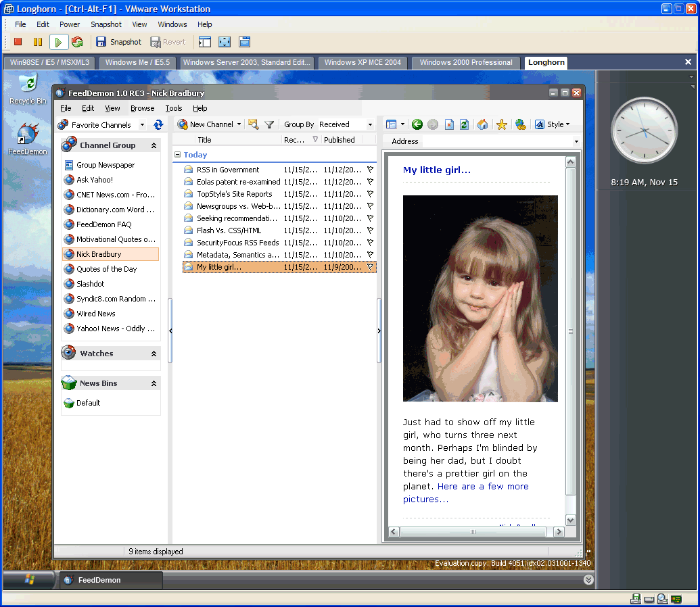
Task: Click the grayed Forward navigation button
Action: 433,124
